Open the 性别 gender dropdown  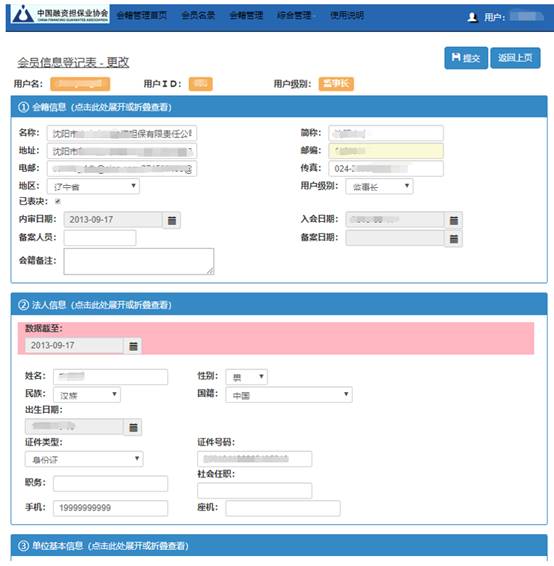pyautogui.click(x=247, y=377)
